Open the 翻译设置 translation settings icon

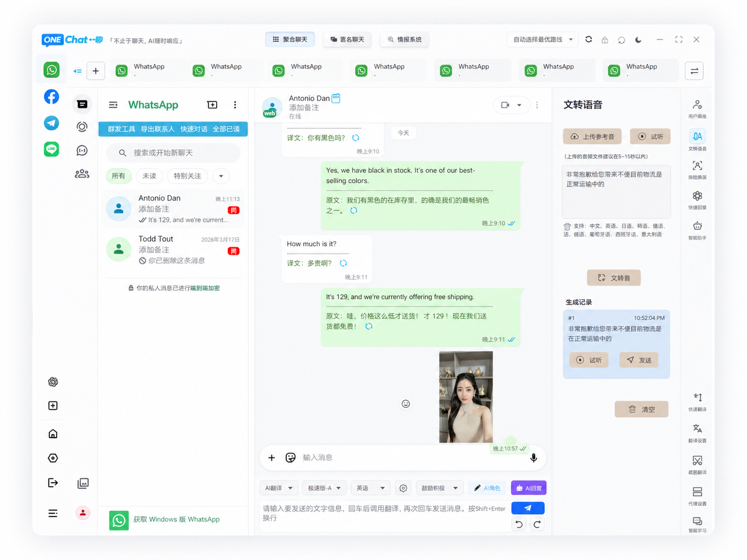point(697,433)
